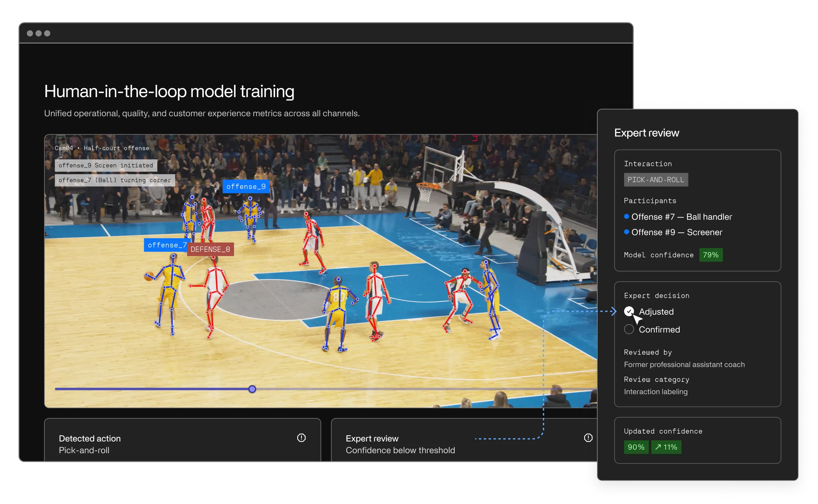Click the Cam04 Half-court offense label

tap(102, 148)
